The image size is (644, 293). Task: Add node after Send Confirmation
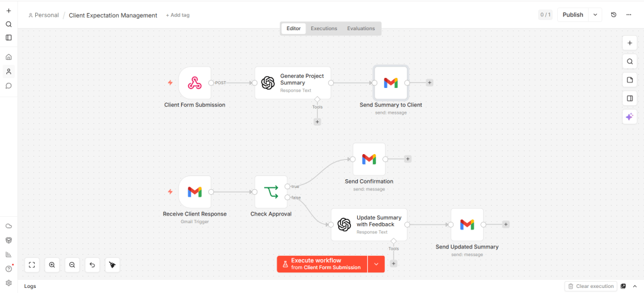408,159
